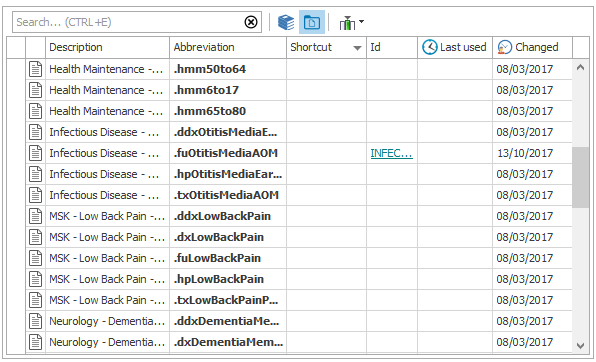596x362 pixels.
Task: Click document icon for .hpLowBackPain row
Action: [x=35, y=279]
